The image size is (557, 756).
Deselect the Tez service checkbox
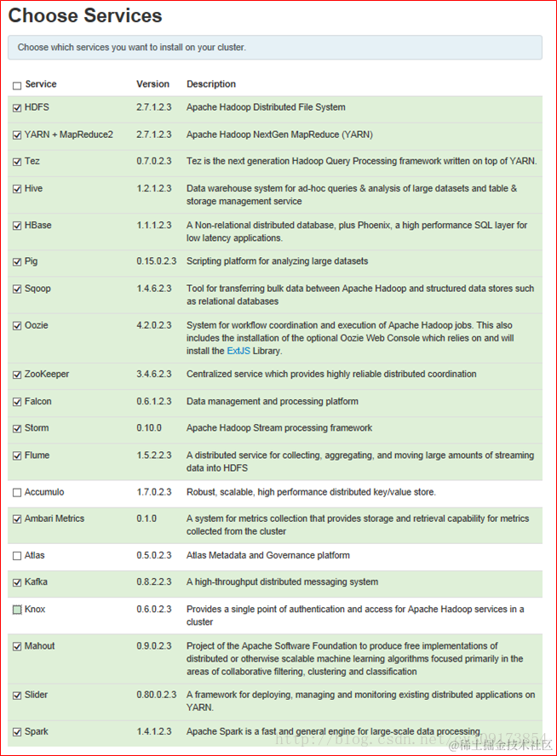(17, 162)
